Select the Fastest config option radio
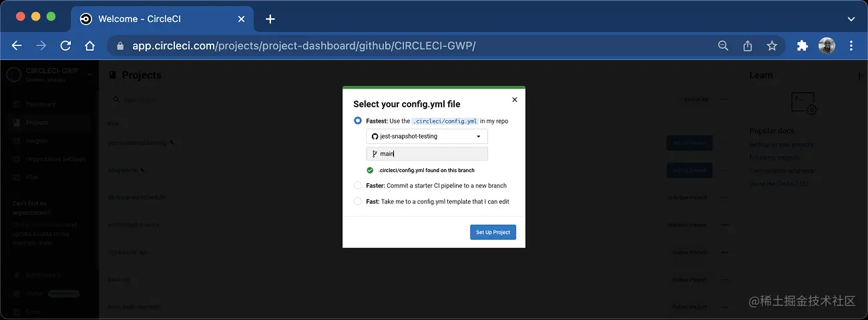The image size is (868, 320). pyautogui.click(x=358, y=121)
